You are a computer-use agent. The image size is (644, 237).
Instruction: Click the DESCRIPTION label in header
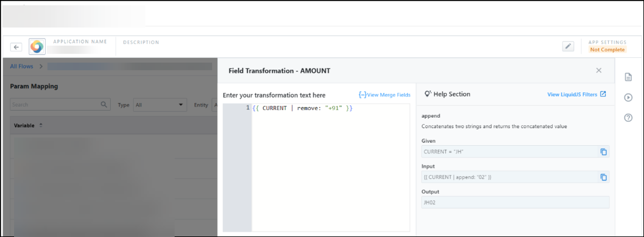pyautogui.click(x=141, y=42)
